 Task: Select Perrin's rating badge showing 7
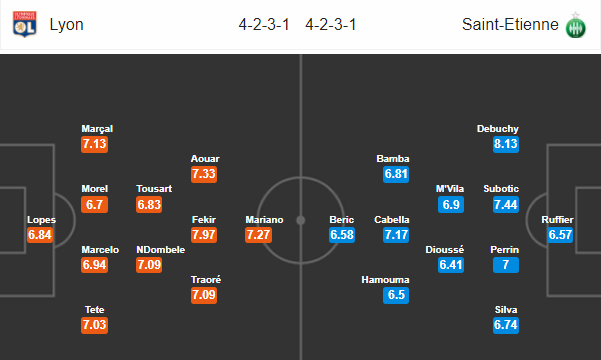tap(506, 265)
